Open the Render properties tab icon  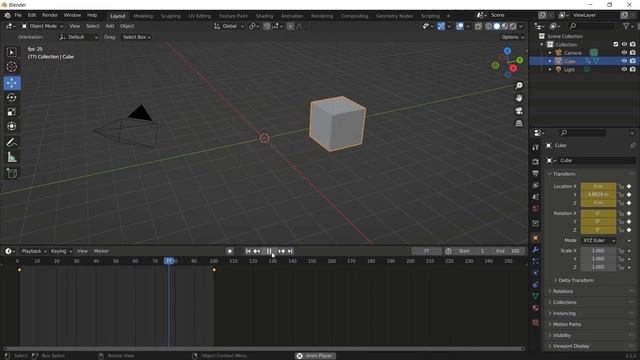click(536, 162)
